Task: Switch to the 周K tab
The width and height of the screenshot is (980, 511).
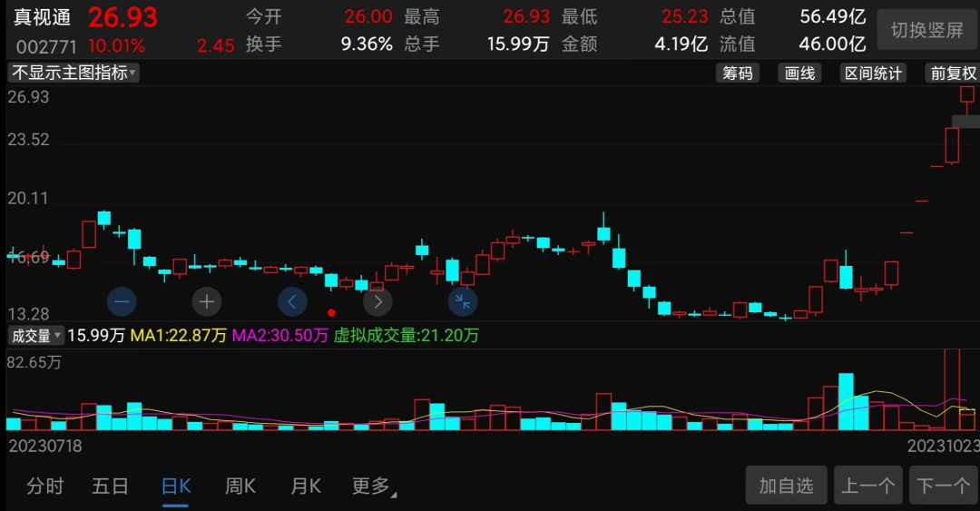Action: [240, 486]
